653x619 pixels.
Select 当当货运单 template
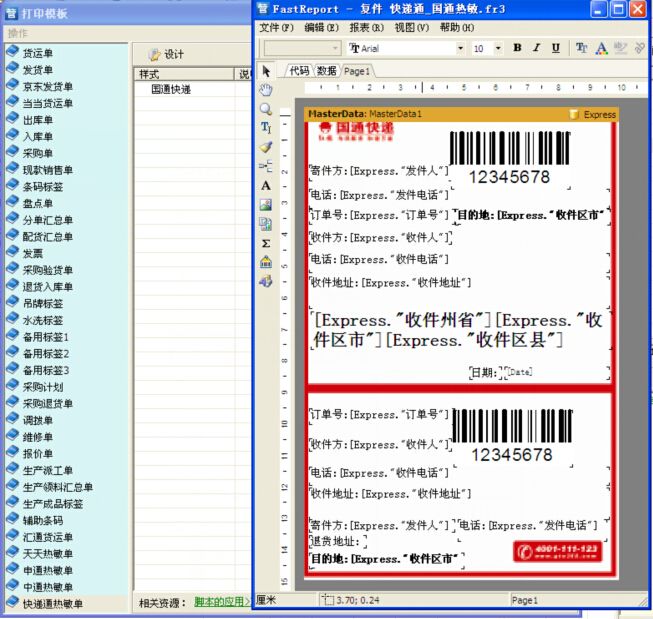(47, 103)
